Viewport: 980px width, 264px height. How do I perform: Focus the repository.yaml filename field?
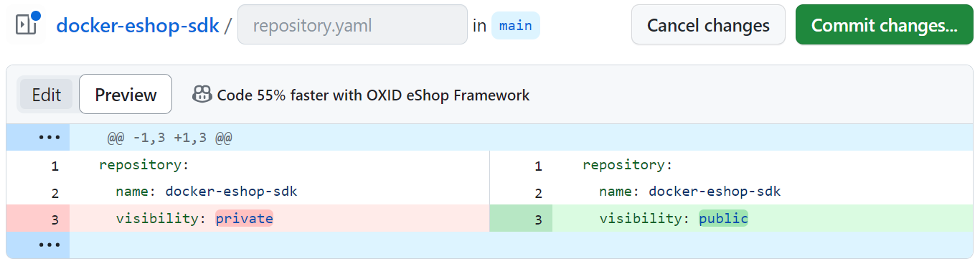pyautogui.click(x=352, y=25)
